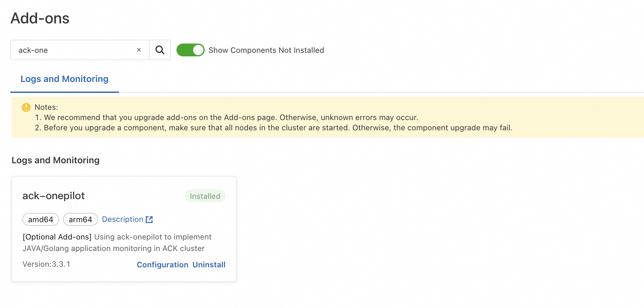
Task: Click the ack-onepilot card description text
Action: pos(117,243)
